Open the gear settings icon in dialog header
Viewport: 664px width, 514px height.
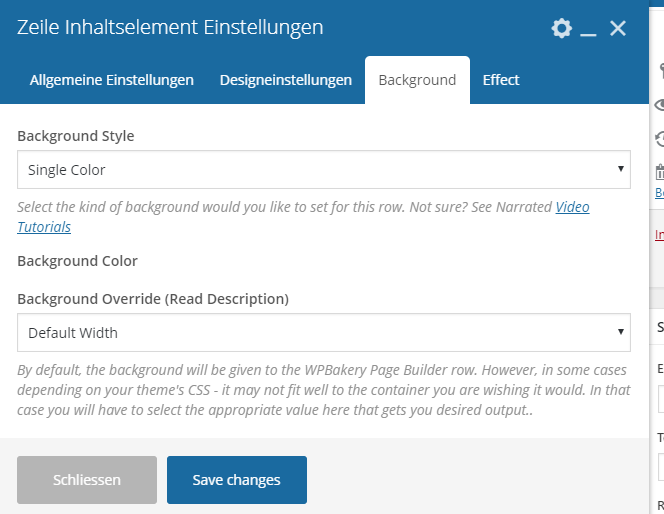562,28
